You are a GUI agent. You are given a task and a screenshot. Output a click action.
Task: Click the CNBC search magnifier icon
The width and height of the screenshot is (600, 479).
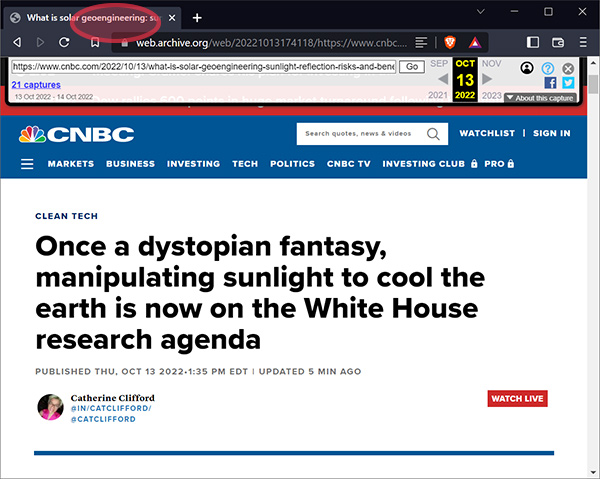434,134
